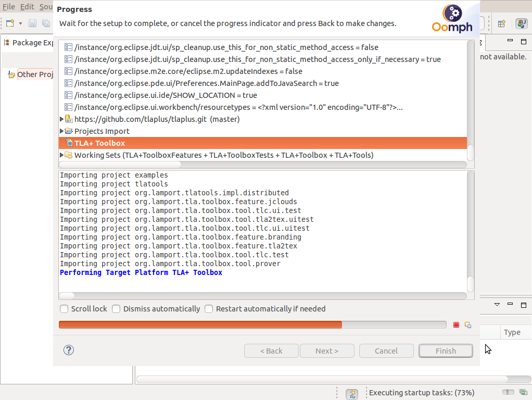Enable Restart automatically if needed checkbox
The width and height of the screenshot is (532, 400).
[x=209, y=309]
